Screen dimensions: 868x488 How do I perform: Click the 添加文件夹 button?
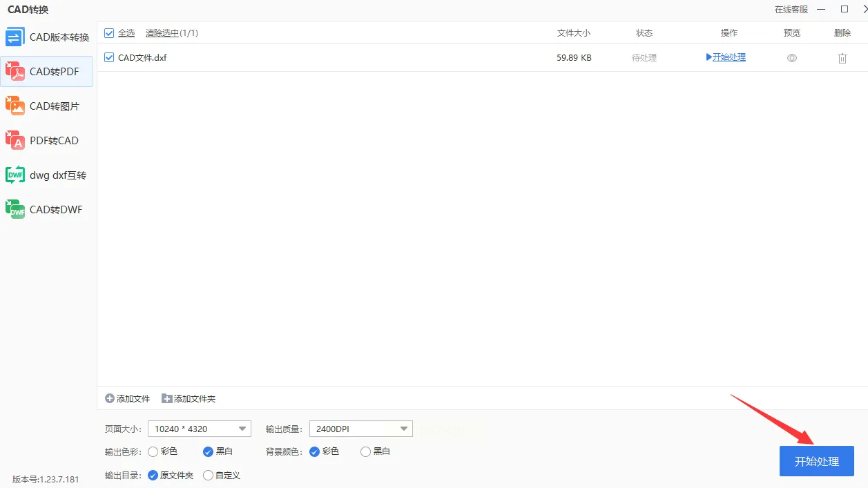[x=189, y=399]
